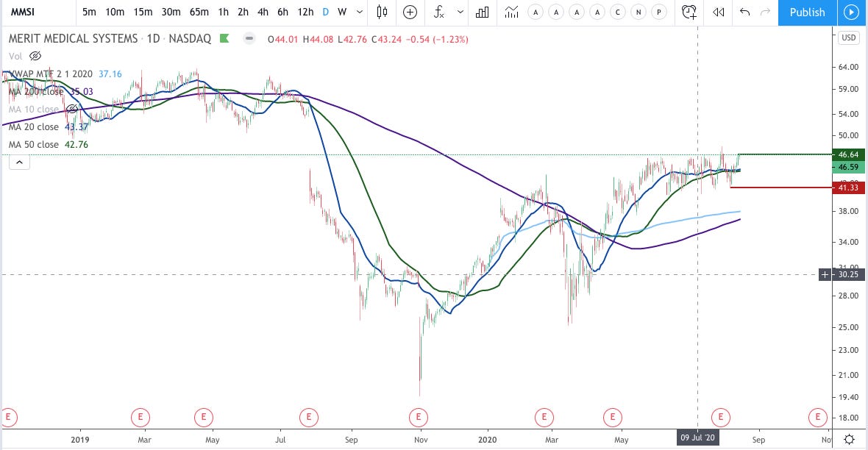The height and width of the screenshot is (450, 868).
Task: Open the candlestick chart style menu
Action: (382, 12)
